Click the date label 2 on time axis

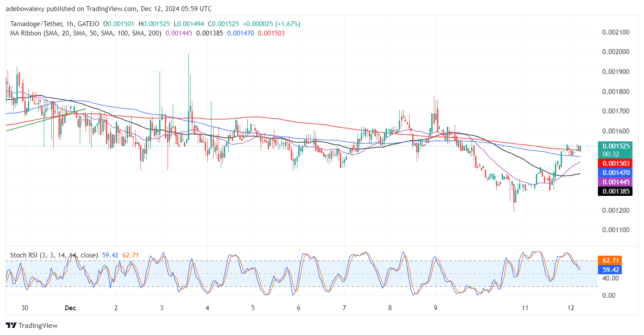coord(116,308)
